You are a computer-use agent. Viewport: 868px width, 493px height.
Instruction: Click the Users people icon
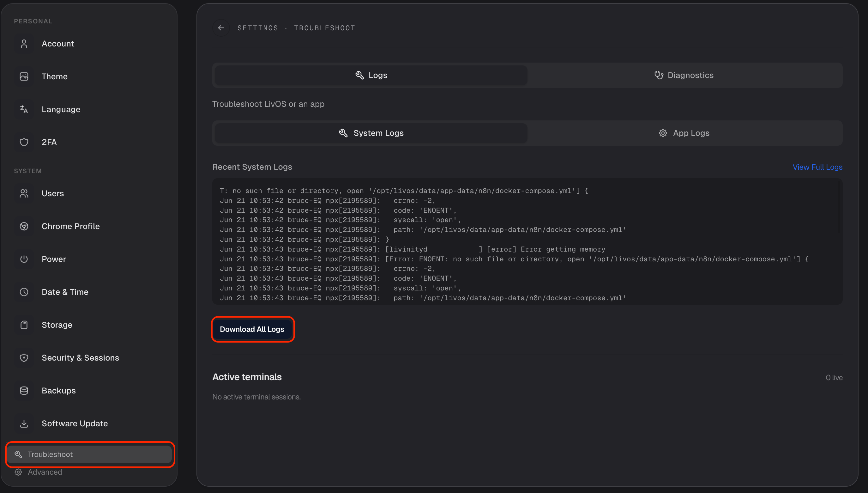click(24, 193)
